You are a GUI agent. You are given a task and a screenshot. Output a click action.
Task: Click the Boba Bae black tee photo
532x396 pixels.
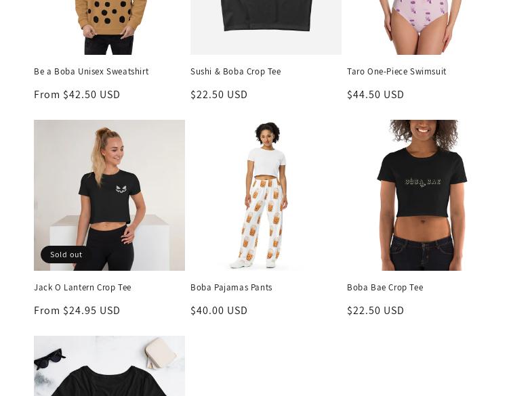pyautogui.click(x=422, y=195)
